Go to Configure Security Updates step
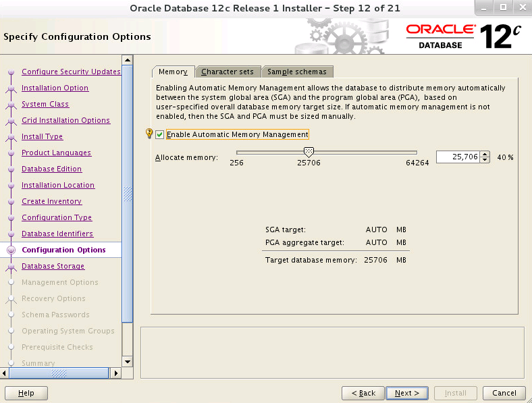Screen dimensions: 532x403 (x=71, y=72)
